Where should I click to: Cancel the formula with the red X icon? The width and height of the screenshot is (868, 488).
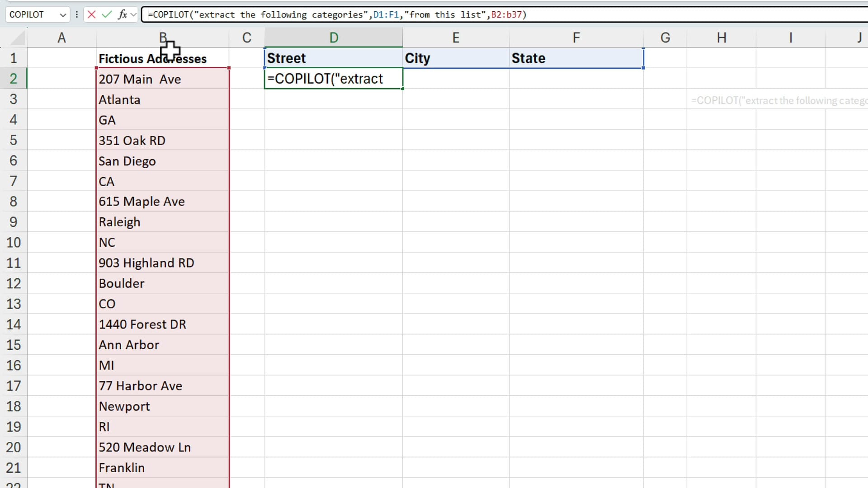(x=92, y=14)
